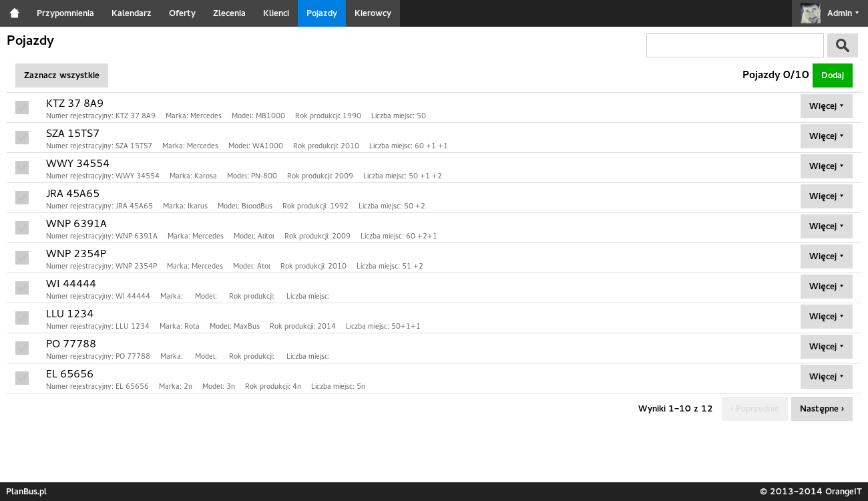Open vehicle title EL 65656
868x501 pixels.
click(x=69, y=374)
